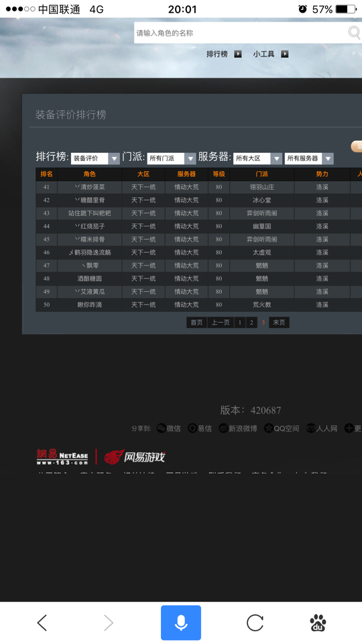This screenshot has width=362, height=644.
Task: Open the 小工具 menu
Action: (270, 54)
